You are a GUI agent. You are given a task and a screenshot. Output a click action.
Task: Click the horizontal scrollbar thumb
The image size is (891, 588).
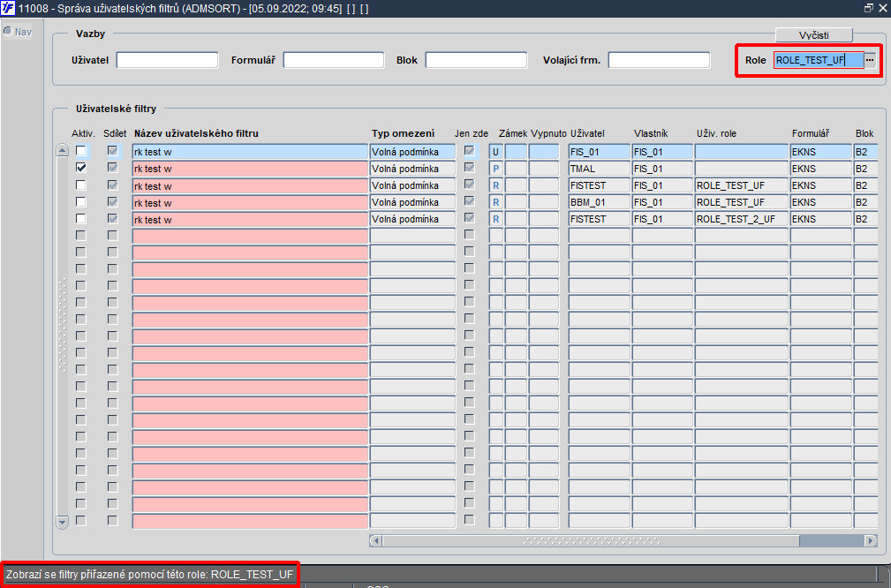pos(591,541)
